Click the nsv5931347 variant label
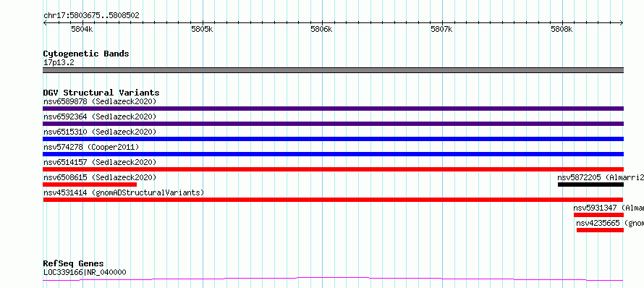This screenshot has height=288, width=644. click(609, 208)
